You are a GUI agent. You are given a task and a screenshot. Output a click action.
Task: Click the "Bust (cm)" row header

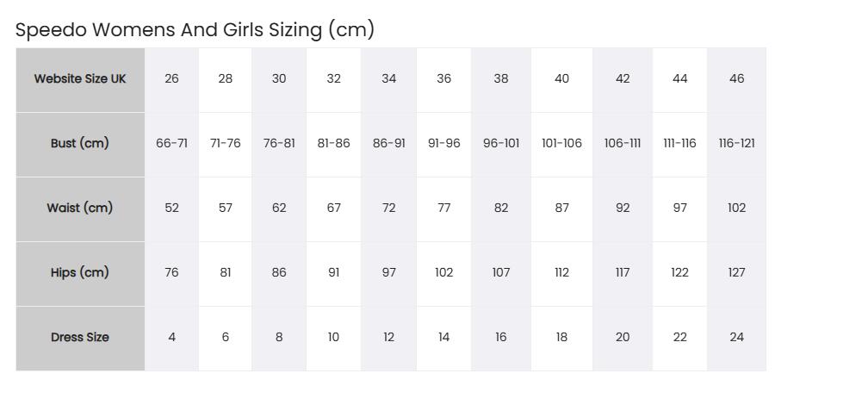(x=80, y=143)
